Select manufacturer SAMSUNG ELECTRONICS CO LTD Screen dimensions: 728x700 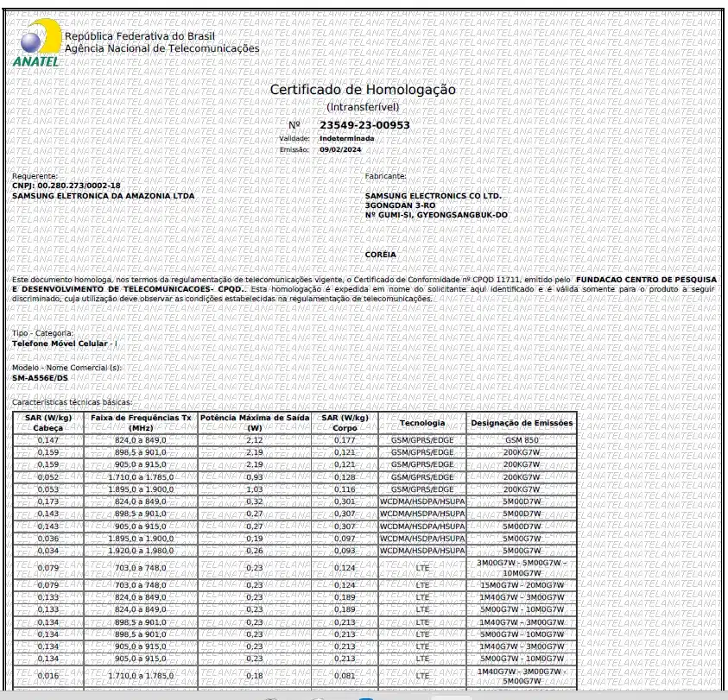[x=432, y=198]
